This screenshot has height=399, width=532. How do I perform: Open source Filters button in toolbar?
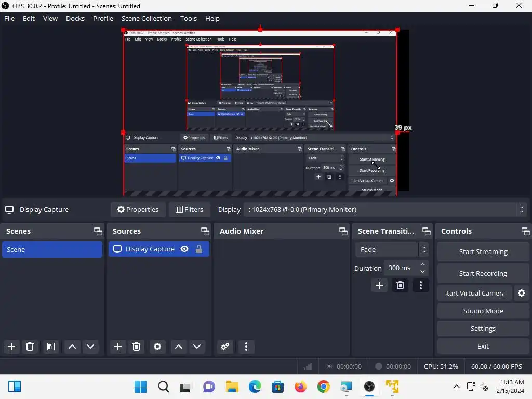tap(189, 210)
